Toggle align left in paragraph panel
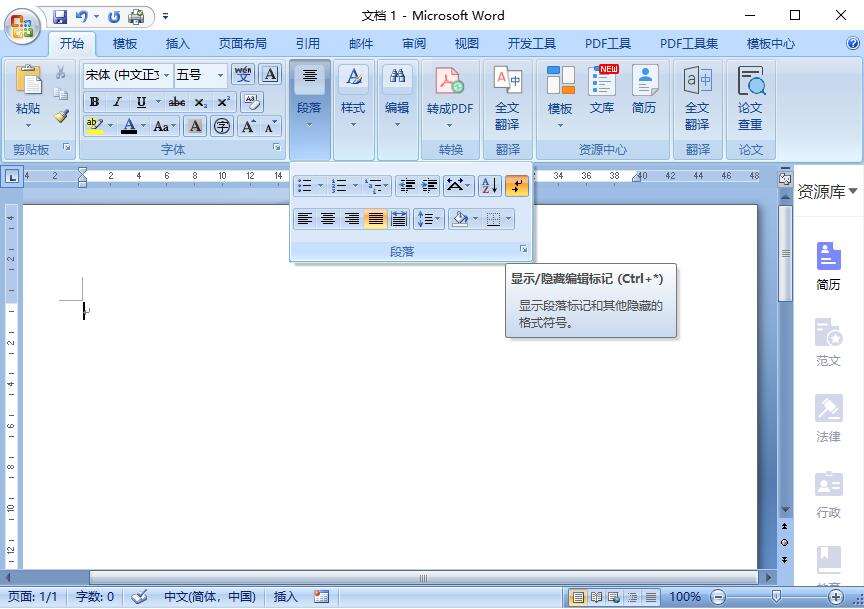Image resolution: width=864 pixels, height=609 pixels. 305,219
